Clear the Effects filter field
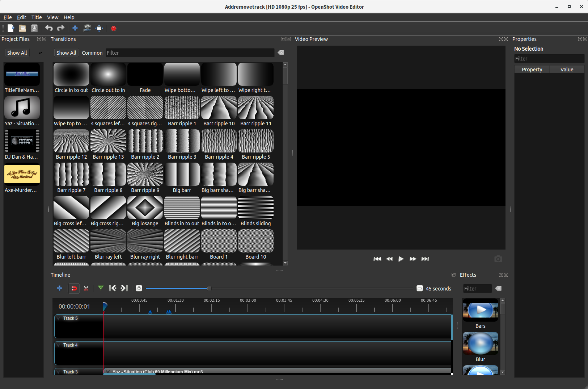 (x=498, y=289)
